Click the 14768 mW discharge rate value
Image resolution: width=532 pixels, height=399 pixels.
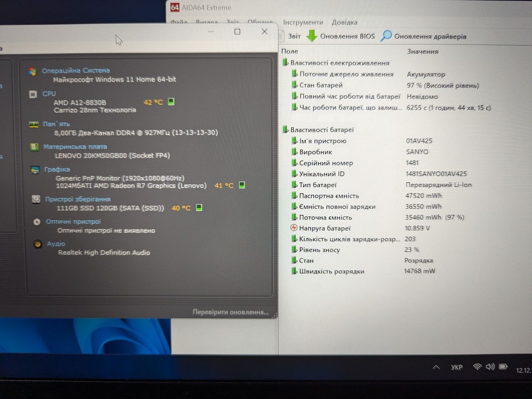coord(419,271)
